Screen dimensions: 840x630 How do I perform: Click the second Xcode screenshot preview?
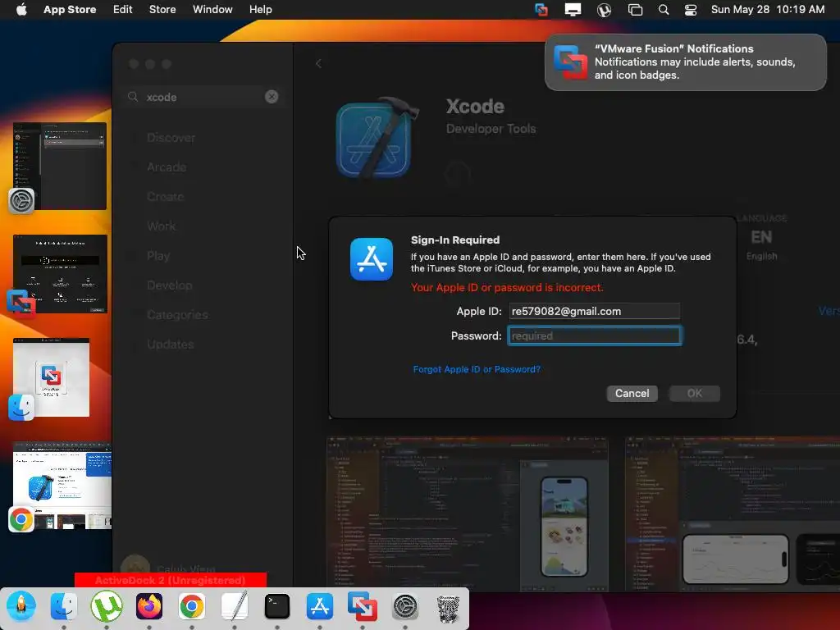(x=733, y=514)
